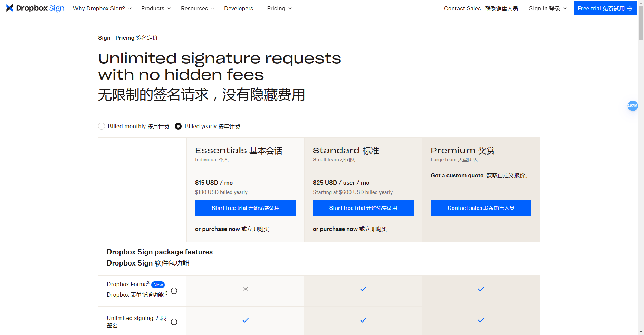Screen dimensions: 644x335
Task: Click the Essentials checkmark in Unlimited signing row
Action: tap(246, 320)
